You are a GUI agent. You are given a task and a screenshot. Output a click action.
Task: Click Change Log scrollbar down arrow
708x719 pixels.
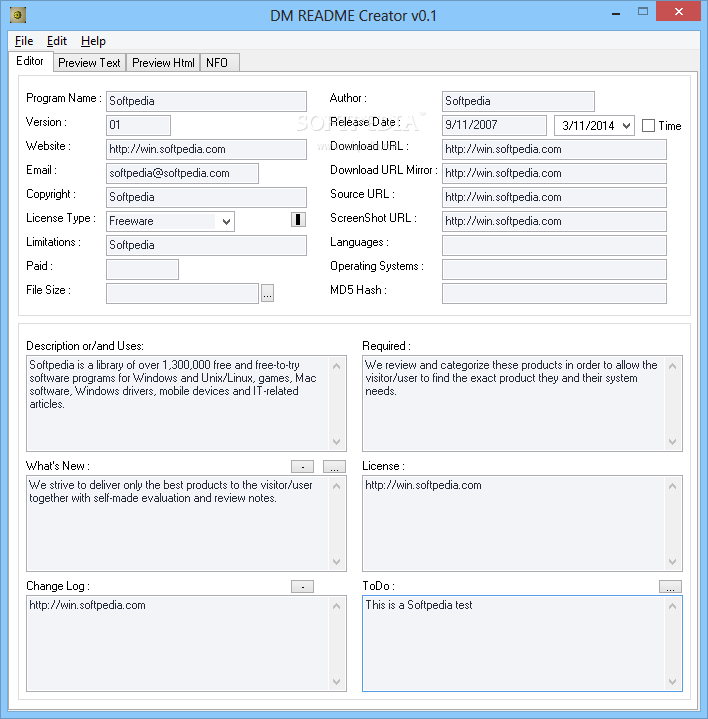coord(337,682)
